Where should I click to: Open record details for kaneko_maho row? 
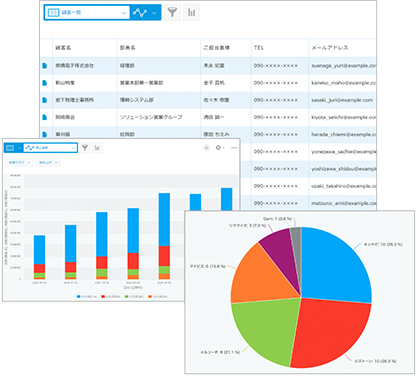click(45, 83)
